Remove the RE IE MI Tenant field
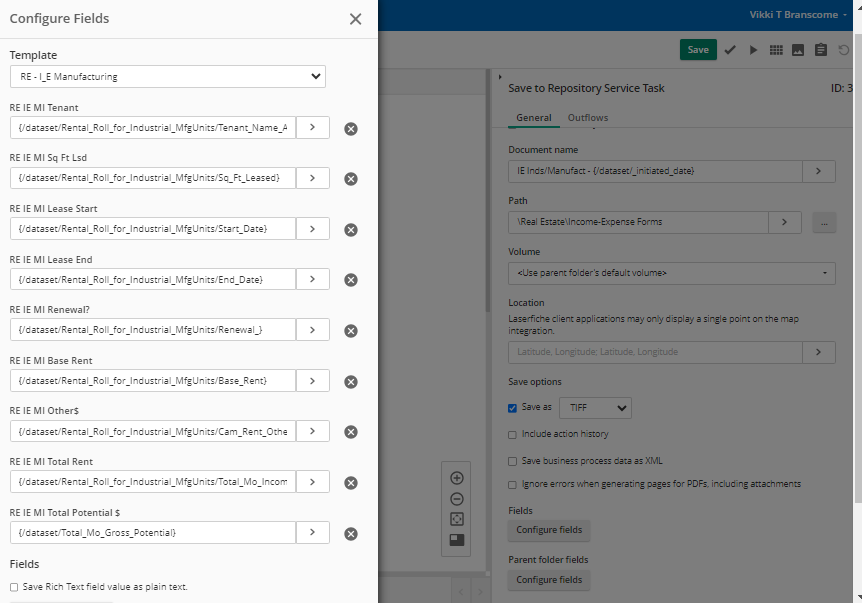The width and height of the screenshot is (862, 603). pos(351,129)
